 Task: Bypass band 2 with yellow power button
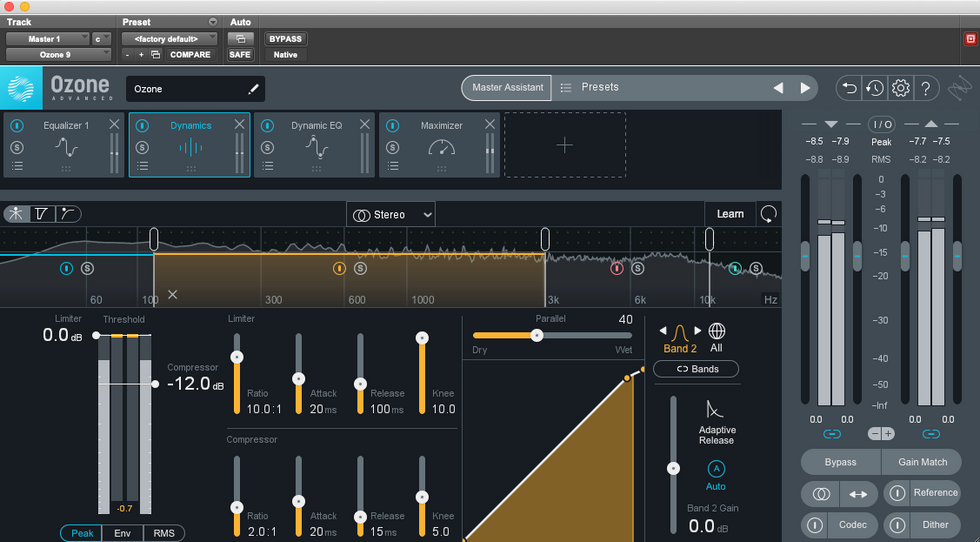pos(339,268)
